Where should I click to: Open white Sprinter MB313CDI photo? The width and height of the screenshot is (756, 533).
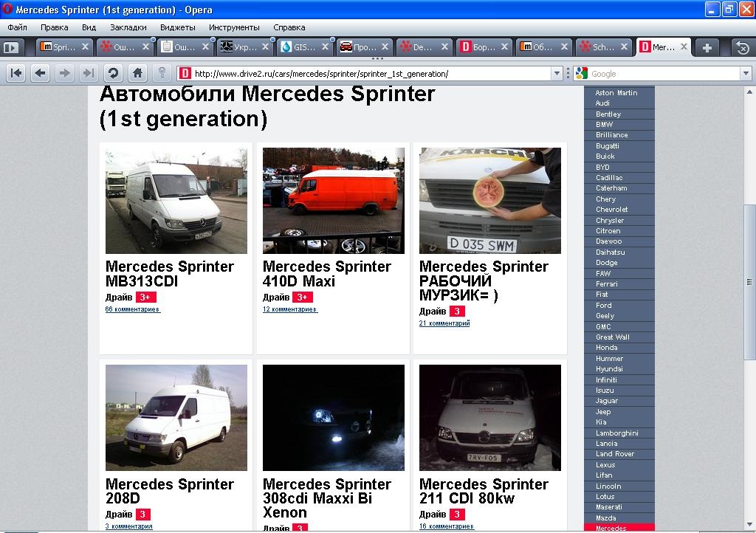tap(176, 201)
